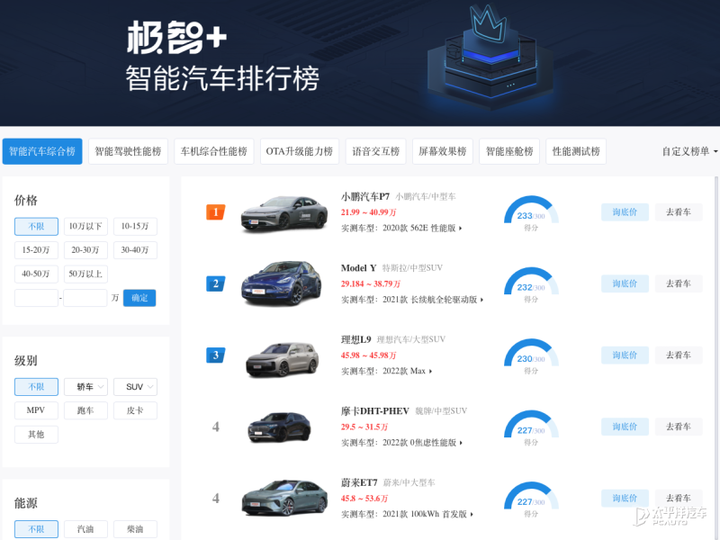The width and height of the screenshot is (720, 540).
Task: Switch to the 智能驾驶性能榜 tab
Action: tap(128, 151)
